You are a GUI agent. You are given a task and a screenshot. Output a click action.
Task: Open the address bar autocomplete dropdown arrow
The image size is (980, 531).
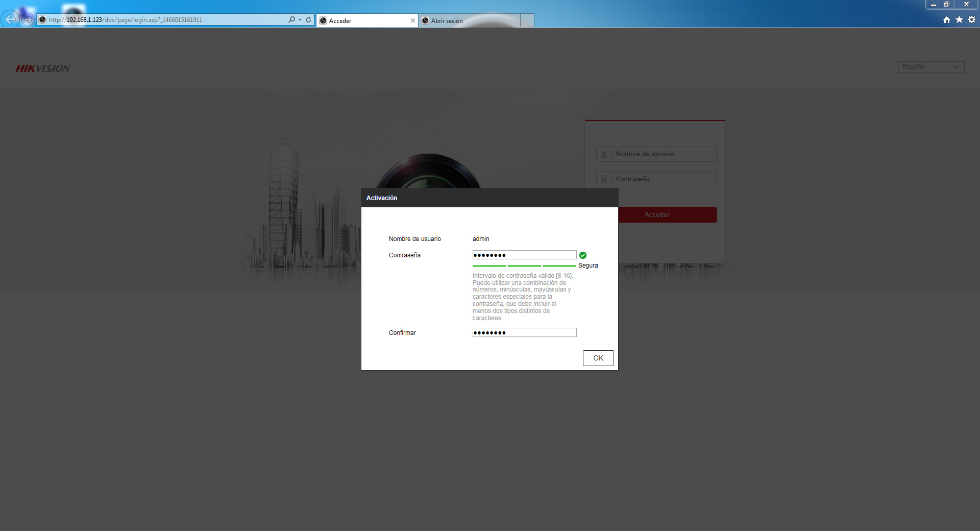[x=300, y=19]
